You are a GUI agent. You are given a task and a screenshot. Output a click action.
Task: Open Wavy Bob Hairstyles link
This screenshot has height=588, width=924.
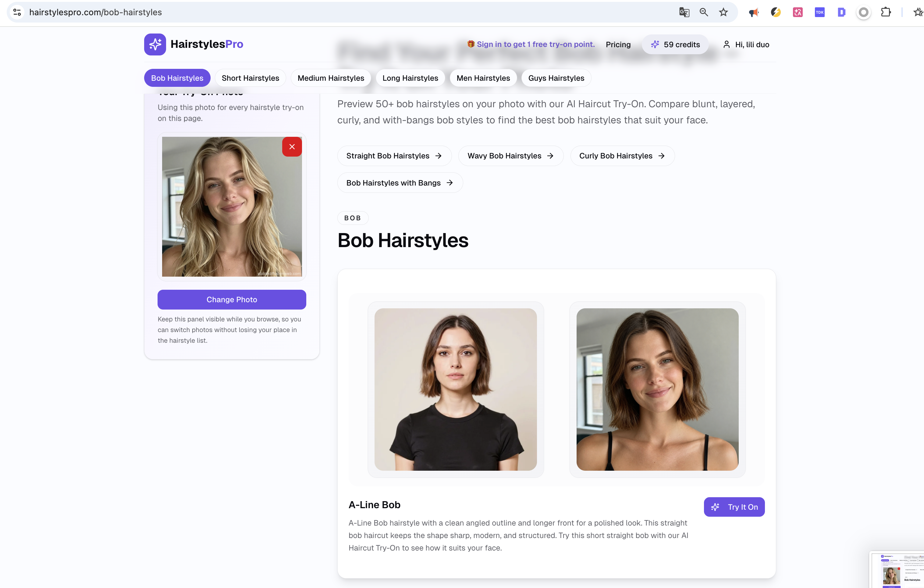coord(511,156)
